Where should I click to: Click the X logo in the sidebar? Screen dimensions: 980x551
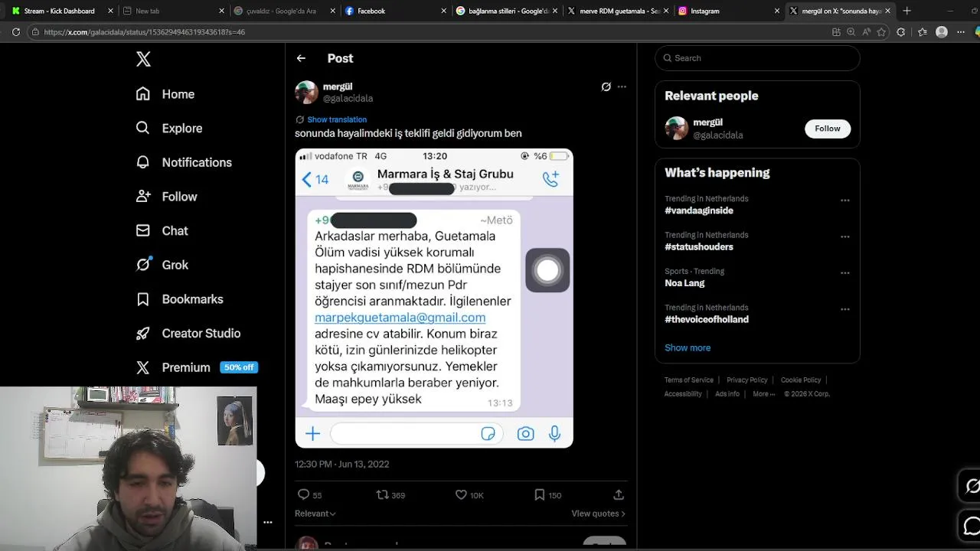tap(143, 60)
